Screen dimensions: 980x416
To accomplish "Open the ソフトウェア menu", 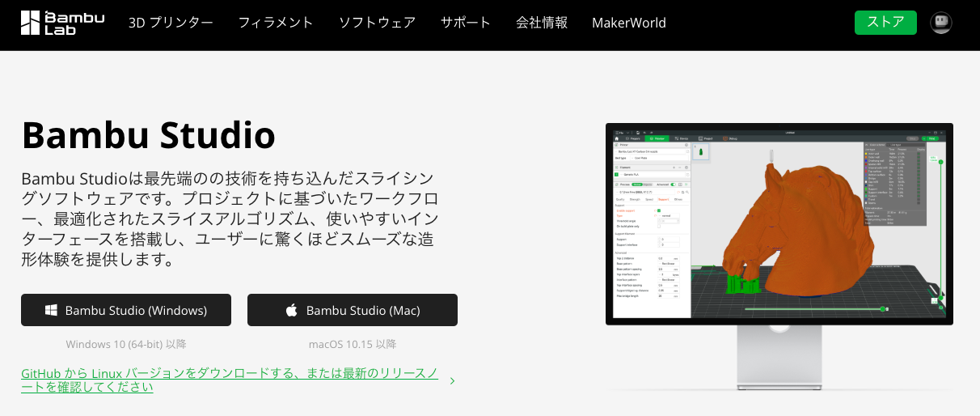I will click(x=377, y=23).
